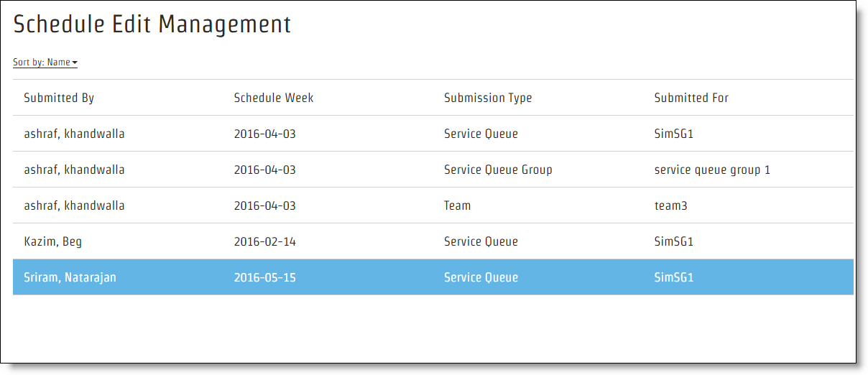Click the Submitted For column header
This screenshot has width=868, height=375.
(x=691, y=98)
